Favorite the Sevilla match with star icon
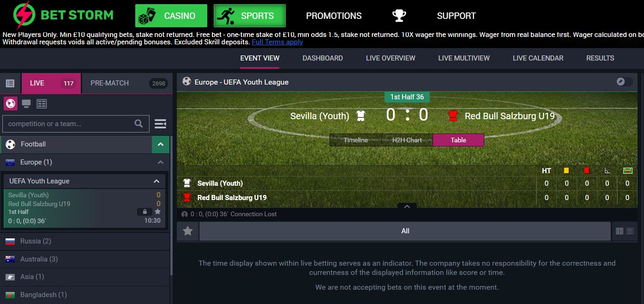 pyautogui.click(x=157, y=212)
